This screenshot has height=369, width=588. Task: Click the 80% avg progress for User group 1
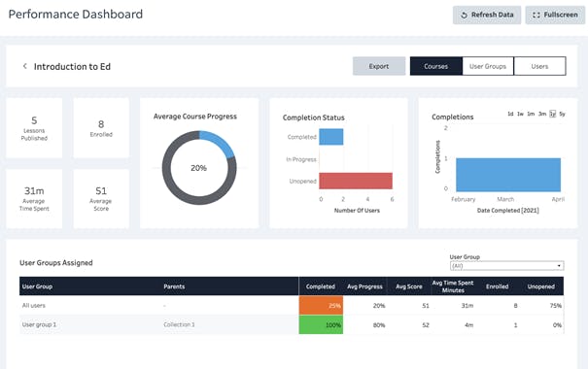tap(379, 324)
